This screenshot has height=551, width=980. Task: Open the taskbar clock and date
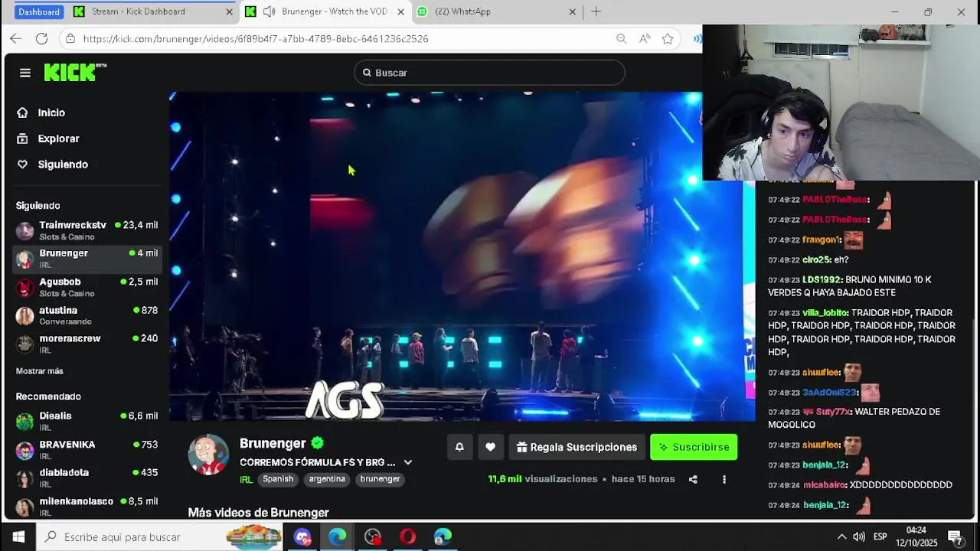pyautogui.click(x=916, y=536)
